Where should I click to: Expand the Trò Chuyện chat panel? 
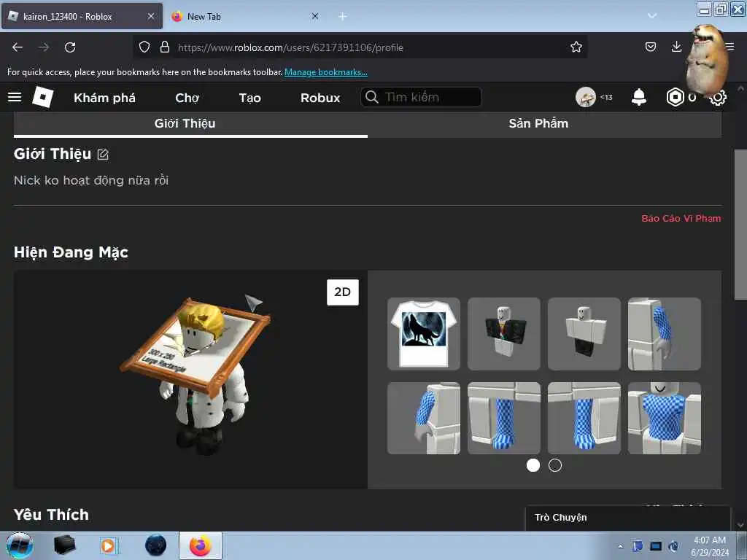628,518
